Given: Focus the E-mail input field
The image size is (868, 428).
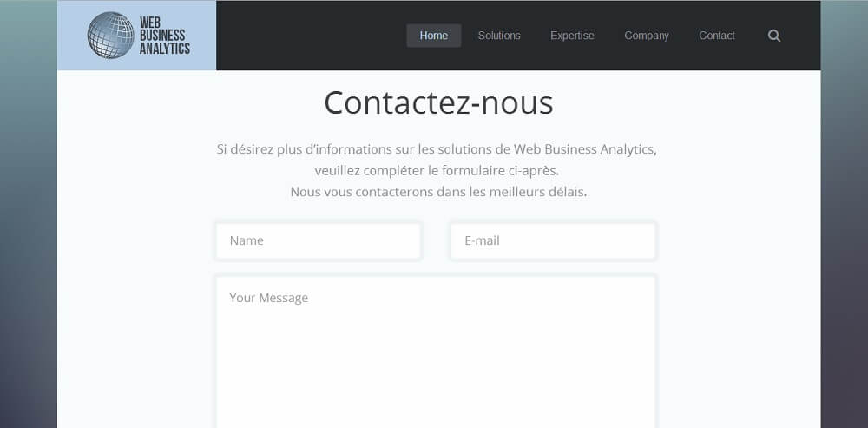Looking at the screenshot, I should [553, 240].
